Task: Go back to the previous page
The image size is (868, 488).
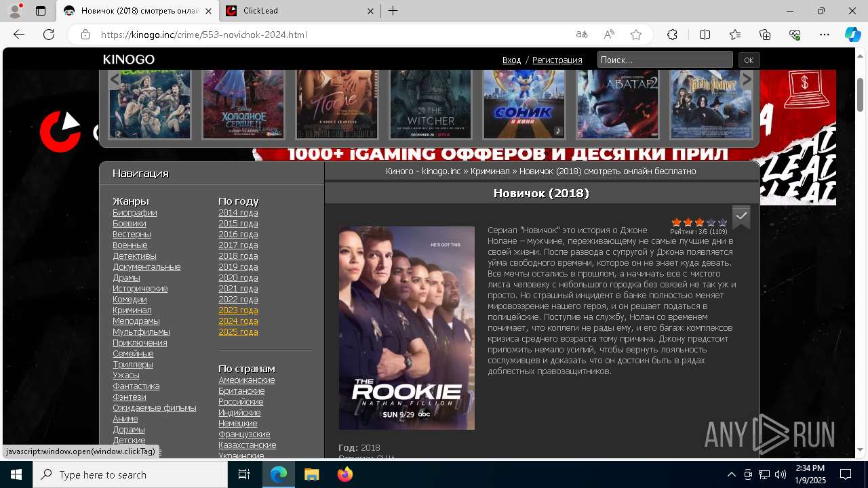Action: (x=19, y=35)
